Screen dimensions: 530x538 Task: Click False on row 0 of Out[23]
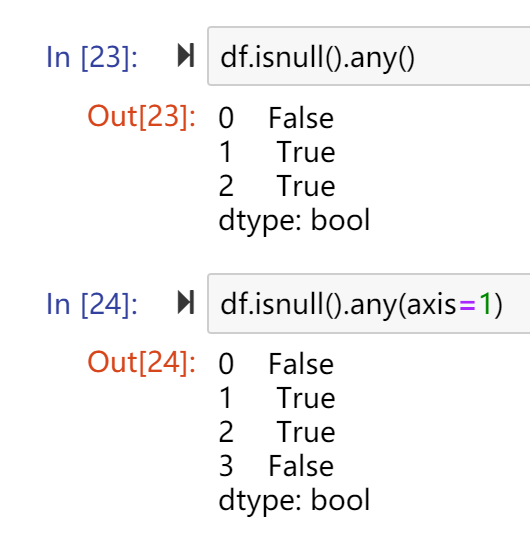(301, 118)
